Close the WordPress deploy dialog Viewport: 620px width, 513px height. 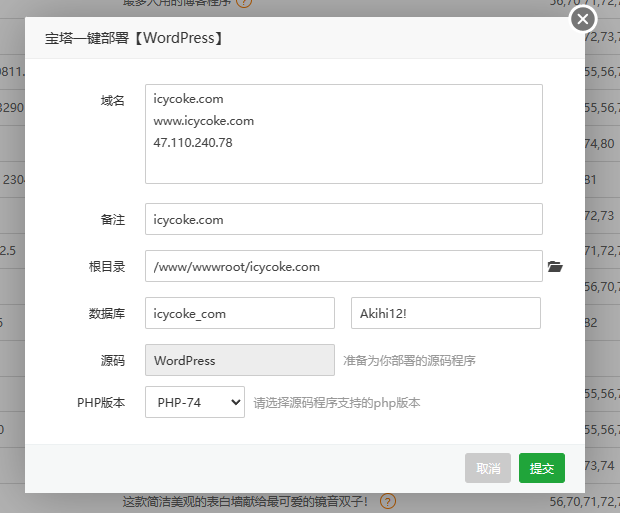582,19
